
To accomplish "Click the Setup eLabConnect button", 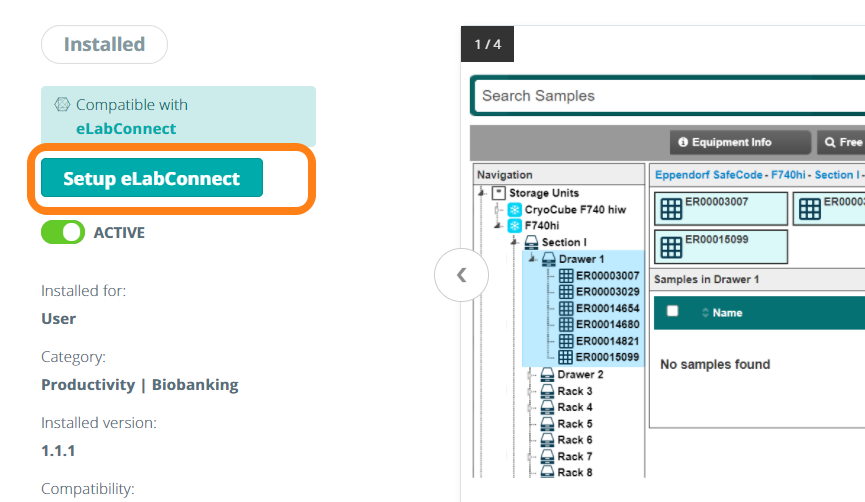I will (x=151, y=179).
